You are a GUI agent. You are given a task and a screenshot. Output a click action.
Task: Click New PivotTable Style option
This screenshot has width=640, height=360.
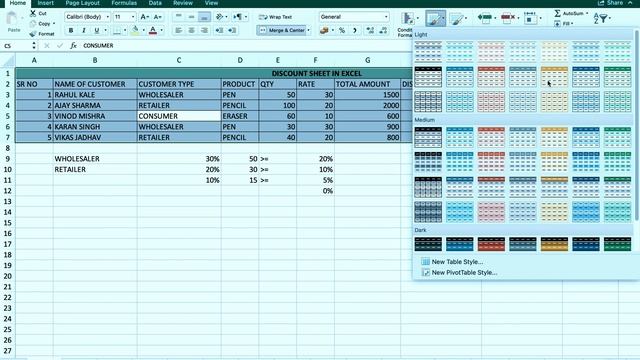click(x=464, y=272)
